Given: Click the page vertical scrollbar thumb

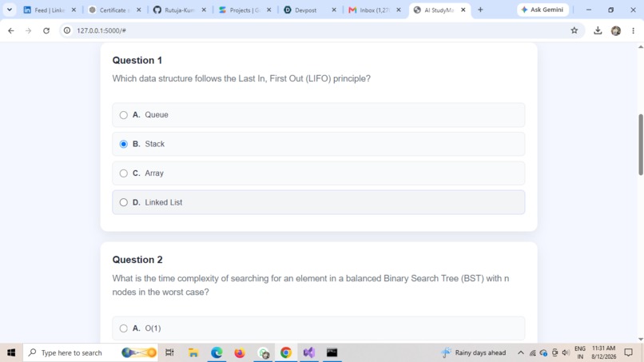Looking at the screenshot, I should [x=640, y=145].
